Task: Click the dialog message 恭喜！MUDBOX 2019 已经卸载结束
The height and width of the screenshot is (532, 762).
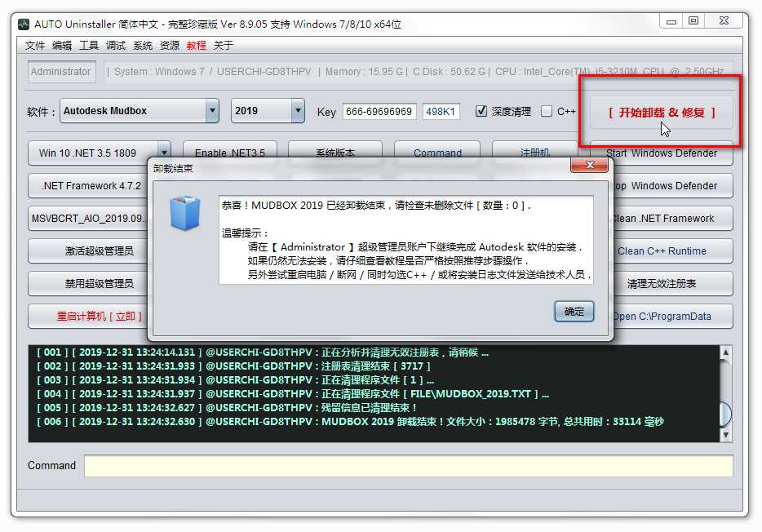Action: pos(375,206)
